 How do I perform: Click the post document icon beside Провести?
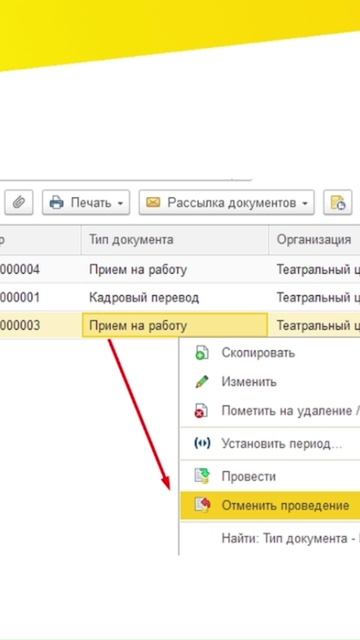click(202, 476)
